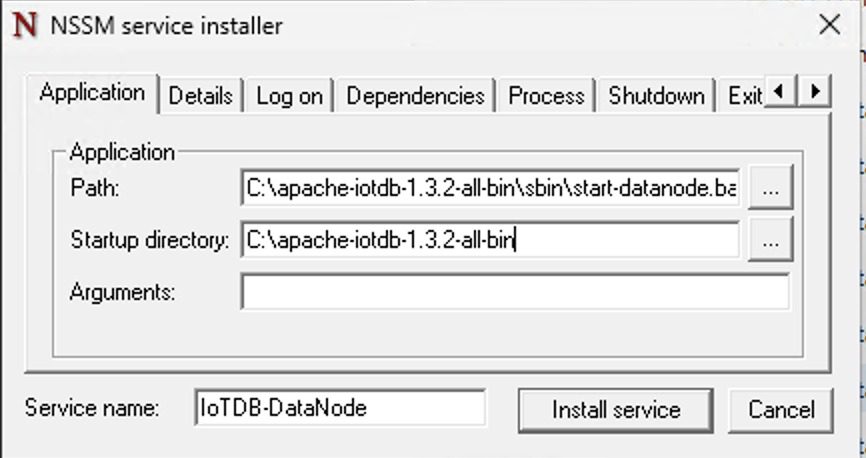Switch to the Application tab
Screen dimensions: 866x458
coord(92,94)
